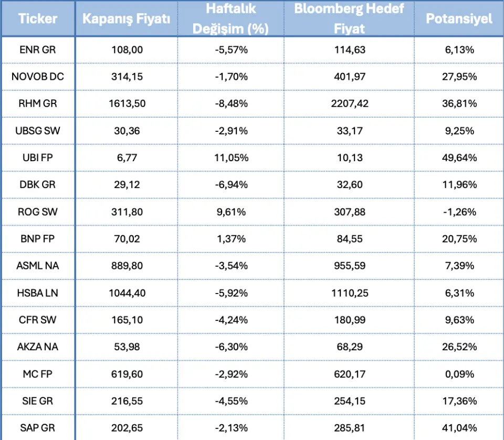Click the Potansiyel column header
The height and width of the screenshot is (440, 504).
tap(459, 19)
